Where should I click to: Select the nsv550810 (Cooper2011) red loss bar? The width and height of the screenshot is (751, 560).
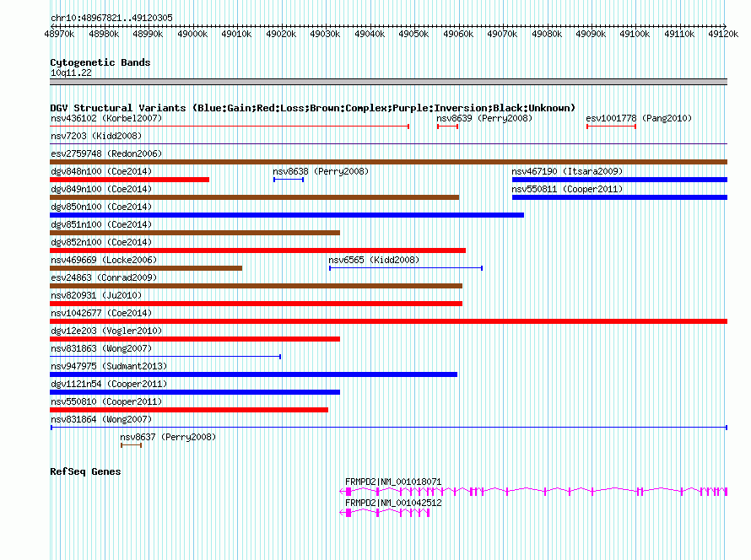pyautogui.click(x=189, y=410)
